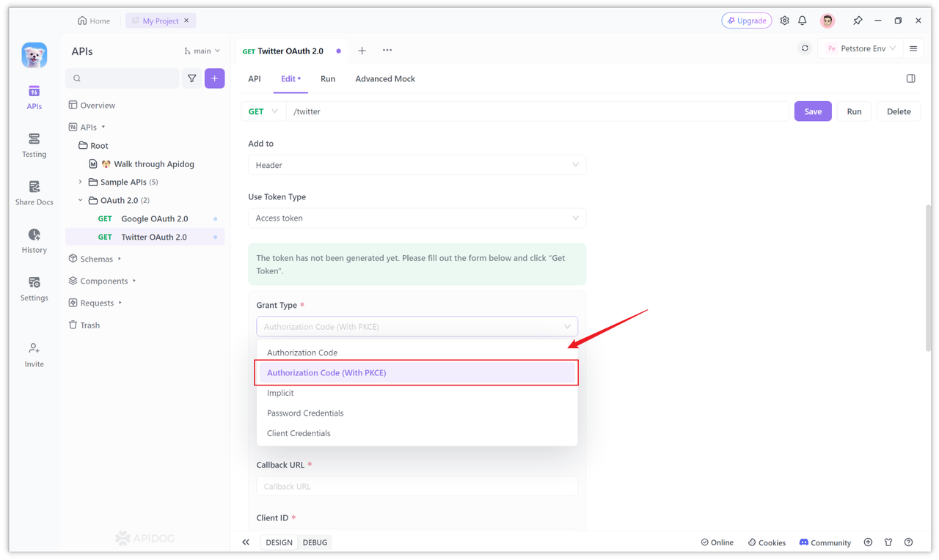
Task: Pin the window with the pin icon
Action: [858, 21]
